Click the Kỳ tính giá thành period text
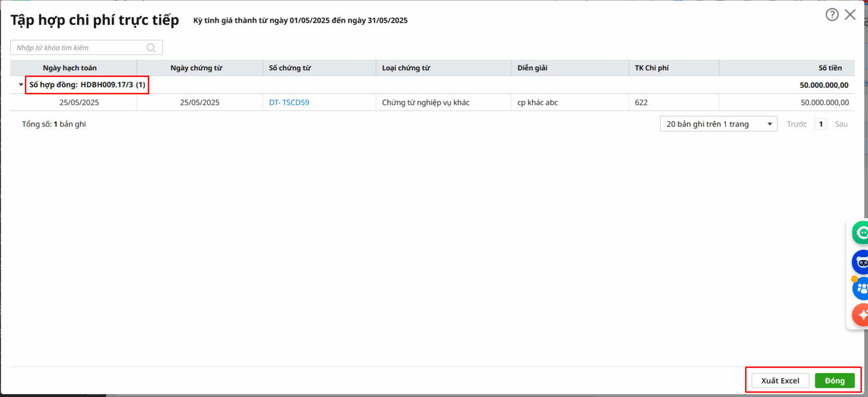The image size is (868, 397). (301, 21)
